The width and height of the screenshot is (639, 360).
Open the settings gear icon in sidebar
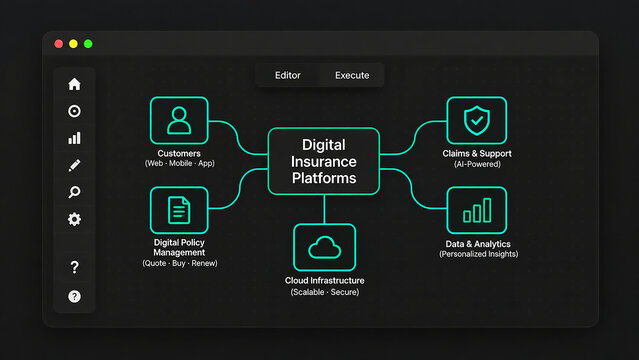click(x=74, y=219)
